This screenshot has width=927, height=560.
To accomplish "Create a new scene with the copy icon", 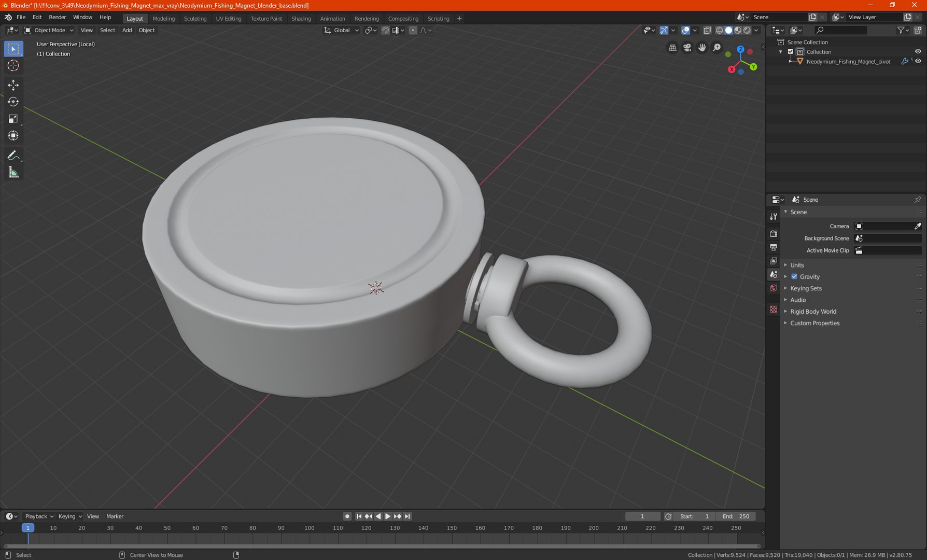I will [x=812, y=17].
